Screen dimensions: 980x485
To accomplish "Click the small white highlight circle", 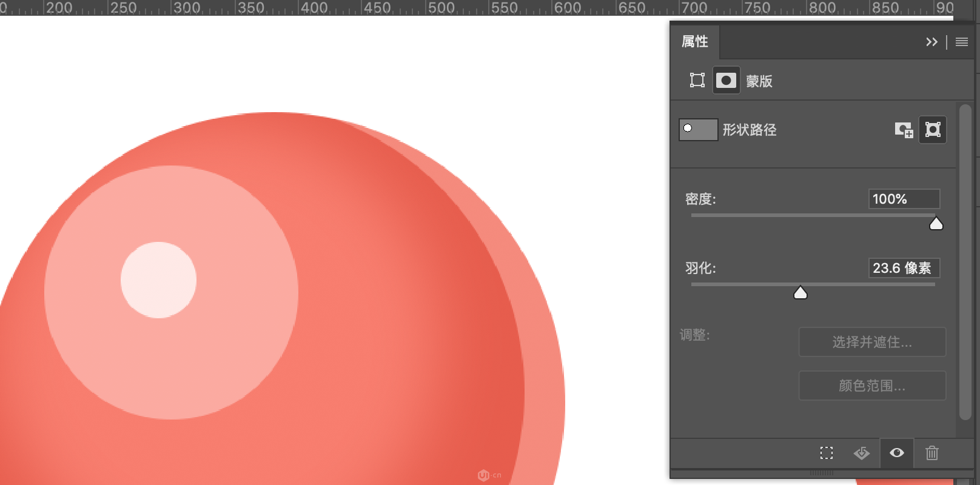I will tap(158, 280).
